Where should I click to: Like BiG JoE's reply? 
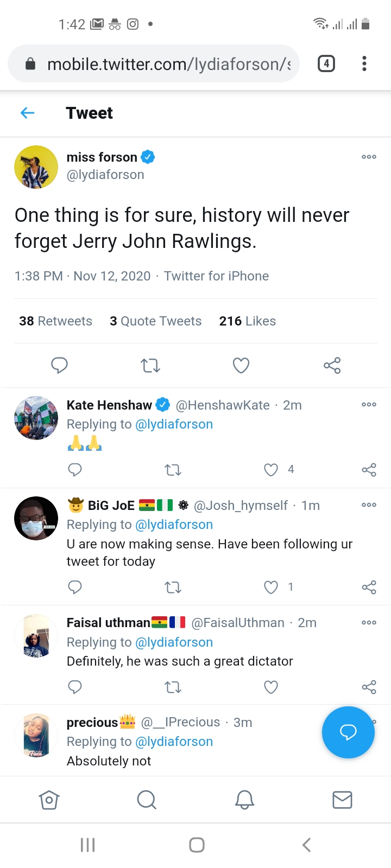point(271,587)
